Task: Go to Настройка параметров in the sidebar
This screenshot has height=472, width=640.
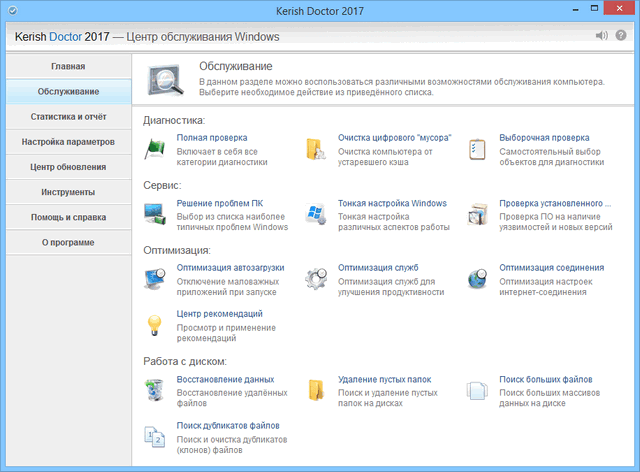Action: tap(68, 142)
